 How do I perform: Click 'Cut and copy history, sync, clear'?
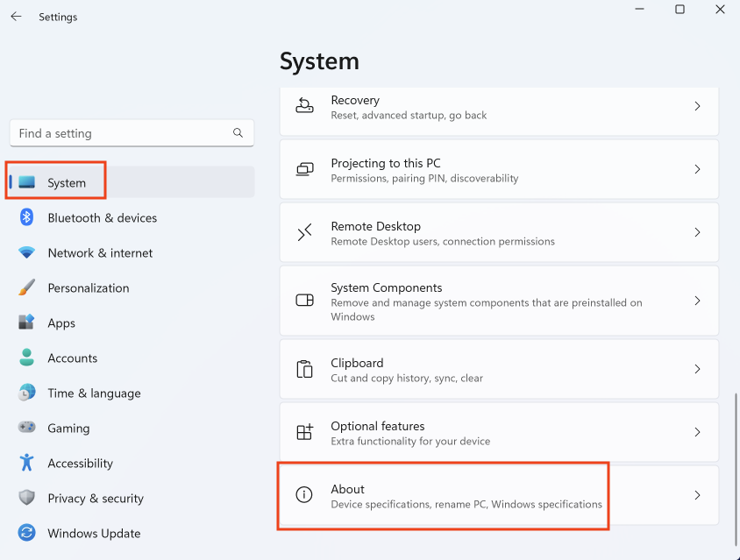tap(407, 378)
